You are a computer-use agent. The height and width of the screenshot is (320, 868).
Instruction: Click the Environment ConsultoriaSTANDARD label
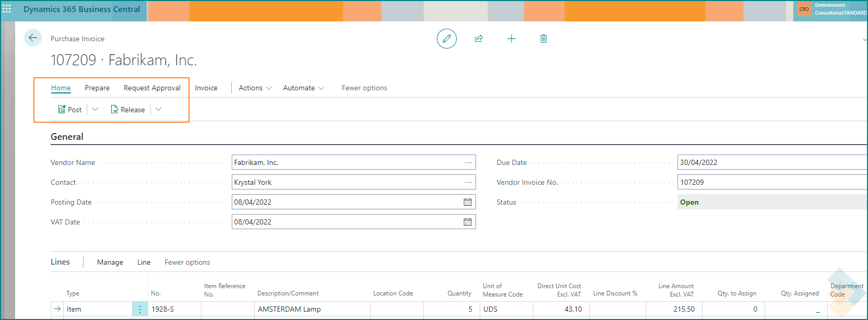[x=841, y=9]
